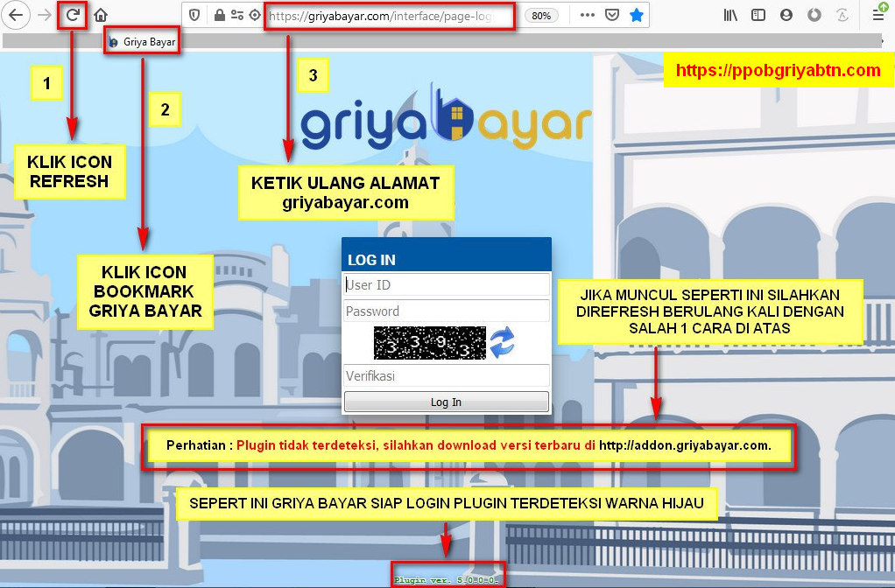
Task: Click the blue bookmark star icon
Action: [x=637, y=15]
